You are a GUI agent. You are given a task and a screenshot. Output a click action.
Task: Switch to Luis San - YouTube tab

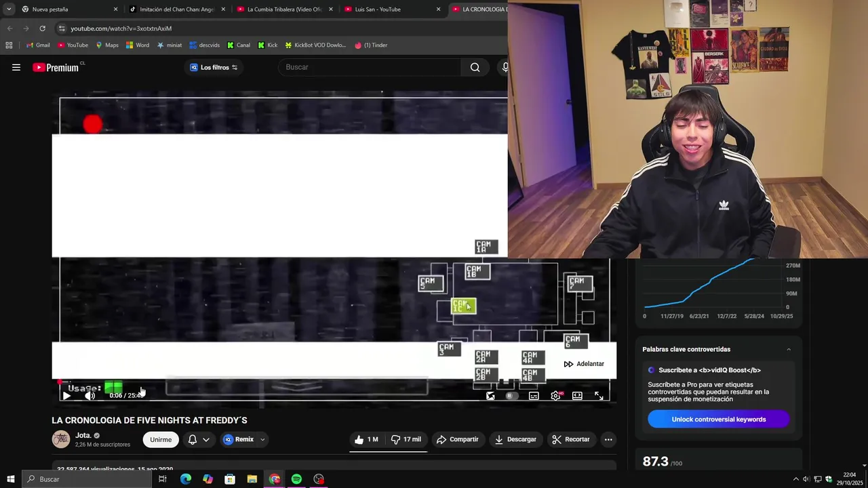[391, 9]
